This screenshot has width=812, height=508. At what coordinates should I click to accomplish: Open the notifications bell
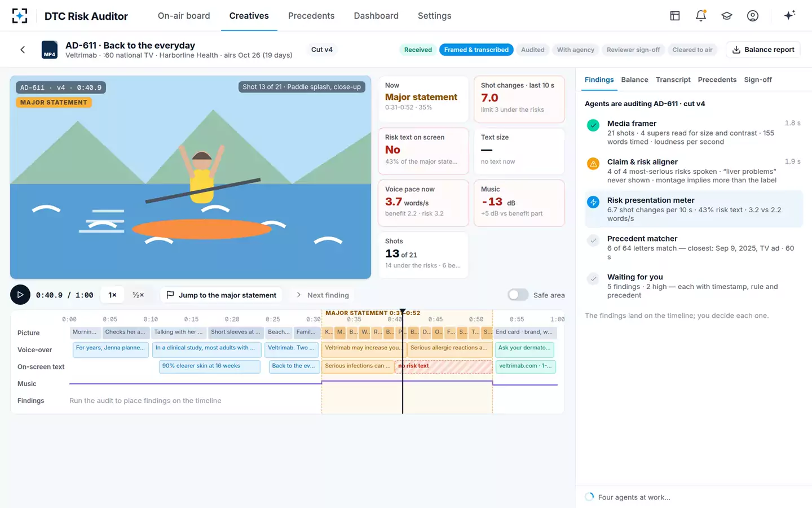pyautogui.click(x=701, y=16)
